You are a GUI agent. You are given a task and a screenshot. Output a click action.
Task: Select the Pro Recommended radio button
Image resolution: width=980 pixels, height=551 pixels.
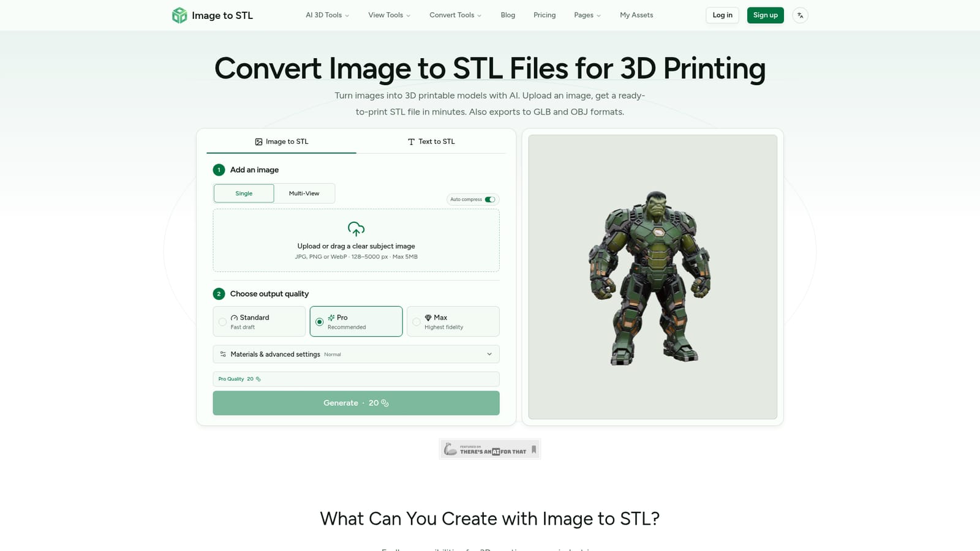319,322
